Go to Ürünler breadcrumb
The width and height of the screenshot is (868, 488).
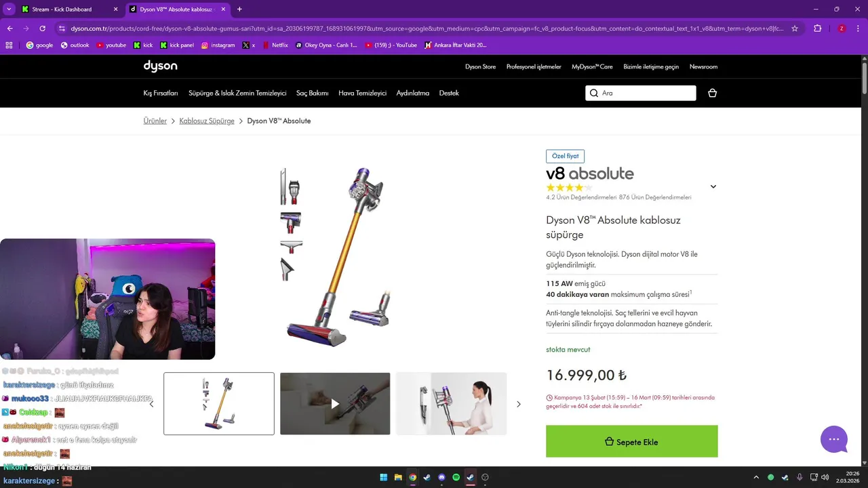tap(155, 121)
